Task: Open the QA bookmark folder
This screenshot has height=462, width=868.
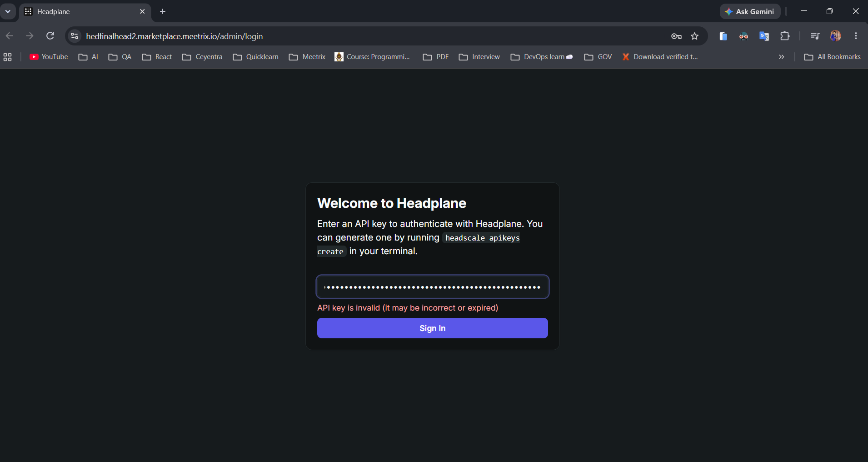Action: (x=120, y=57)
